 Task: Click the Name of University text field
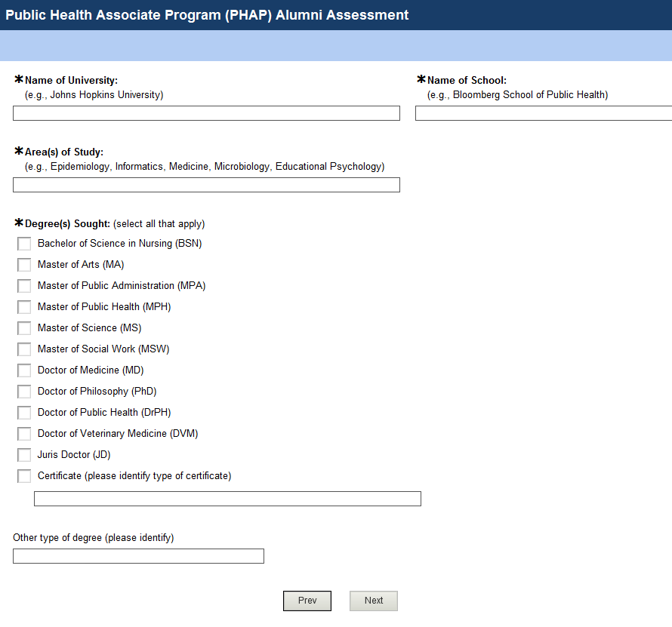coord(206,113)
